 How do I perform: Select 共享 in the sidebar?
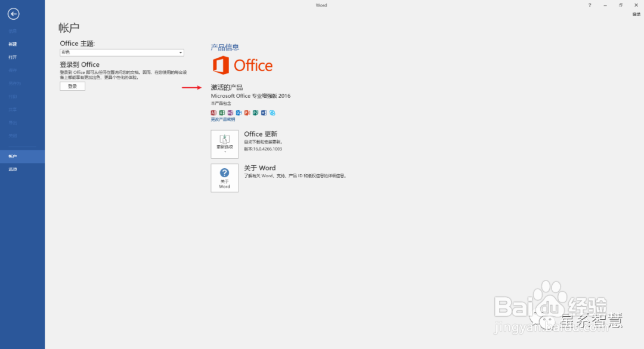(13, 110)
